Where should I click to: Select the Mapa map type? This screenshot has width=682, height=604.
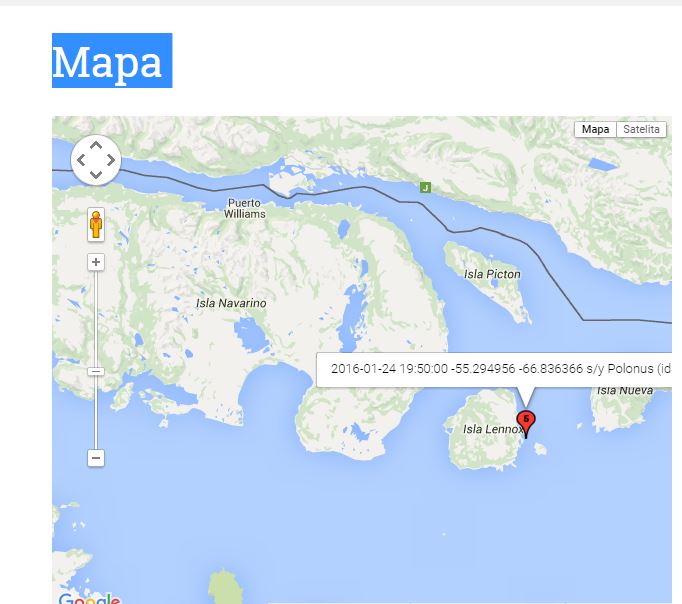[x=595, y=129]
